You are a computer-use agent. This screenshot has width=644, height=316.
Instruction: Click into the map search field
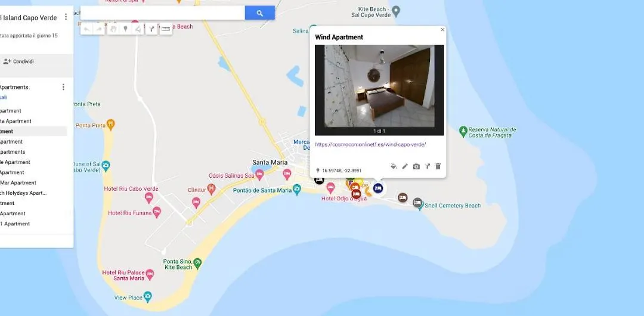pos(163,13)
